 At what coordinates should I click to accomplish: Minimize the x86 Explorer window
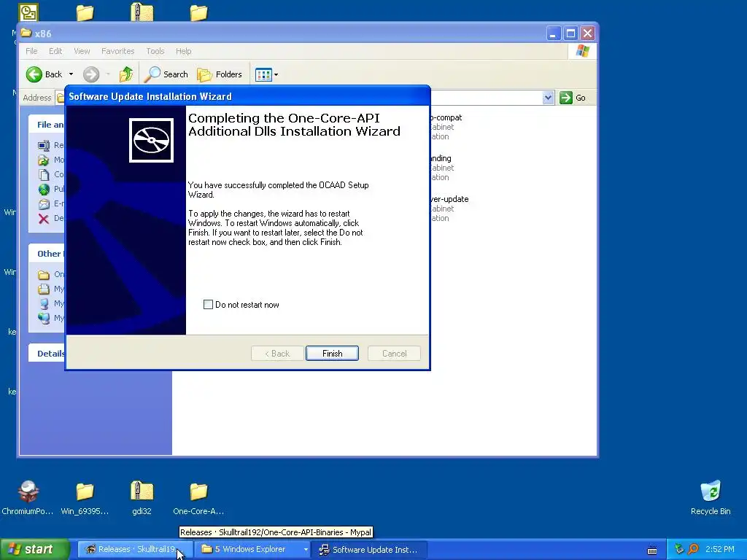click(x=553, y=34)
